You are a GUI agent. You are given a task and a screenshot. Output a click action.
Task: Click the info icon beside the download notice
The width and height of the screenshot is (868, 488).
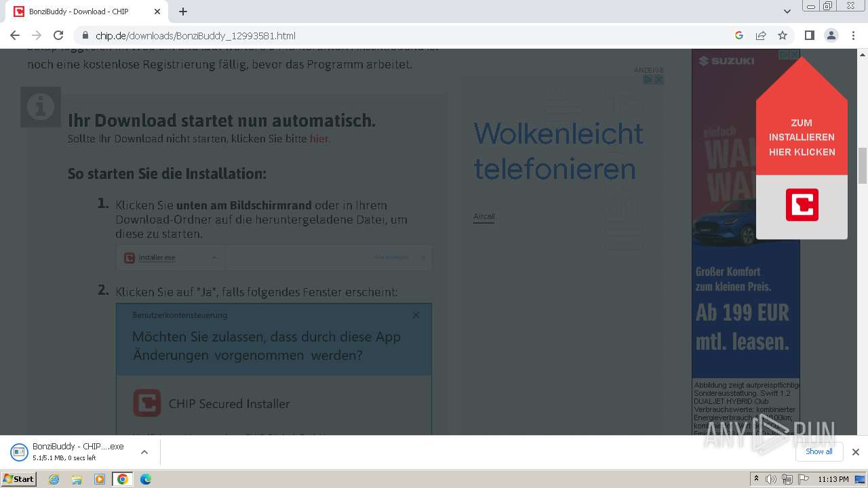(x=41, y=107)
